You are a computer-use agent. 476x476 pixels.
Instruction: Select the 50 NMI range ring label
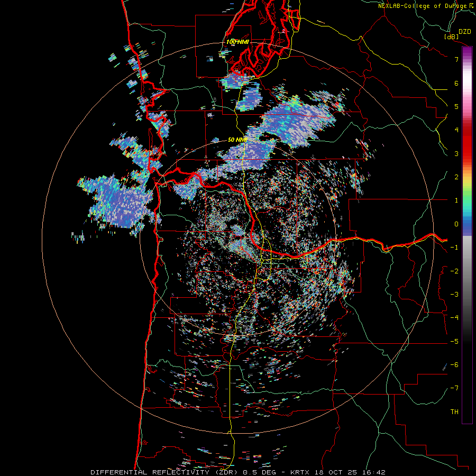pos(237,140)
